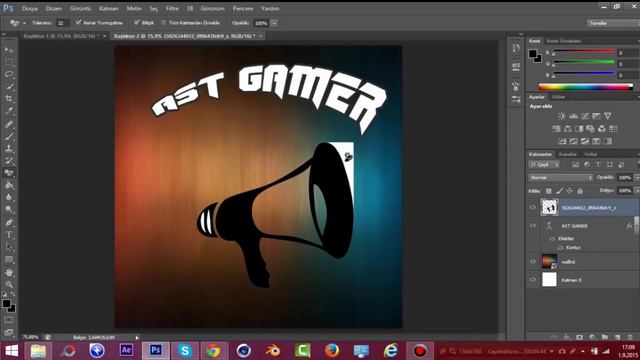Open layer style fx button at panel bottom
Viewport: 640px width, 360px height.
coord(567,337)
